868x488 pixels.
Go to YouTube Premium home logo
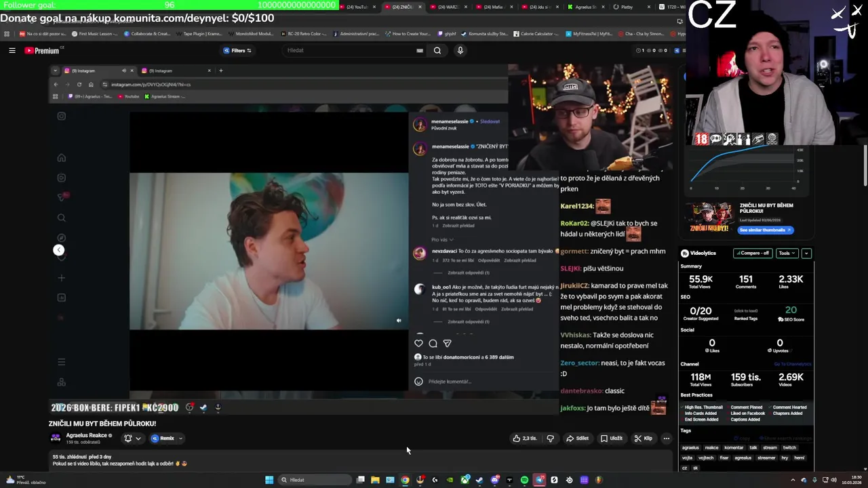(42, 50)
